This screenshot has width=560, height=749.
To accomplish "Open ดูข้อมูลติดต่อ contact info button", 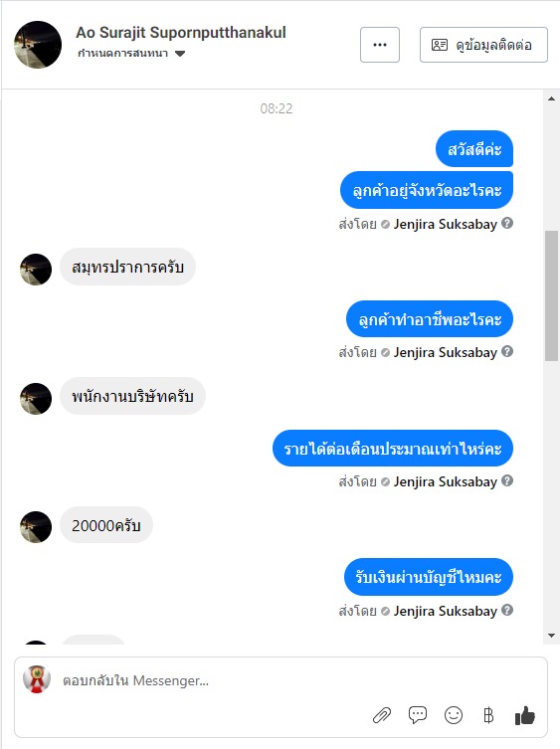I will (x=483, y=45).
